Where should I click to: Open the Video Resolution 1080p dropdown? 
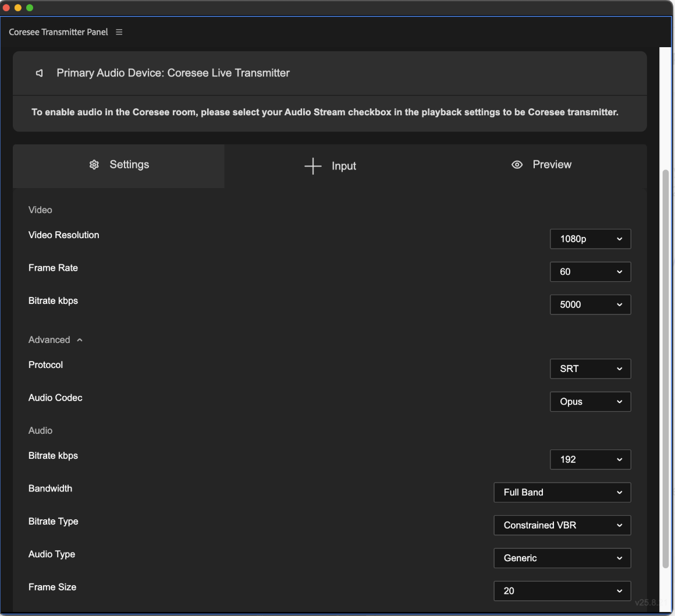point(590,239)
